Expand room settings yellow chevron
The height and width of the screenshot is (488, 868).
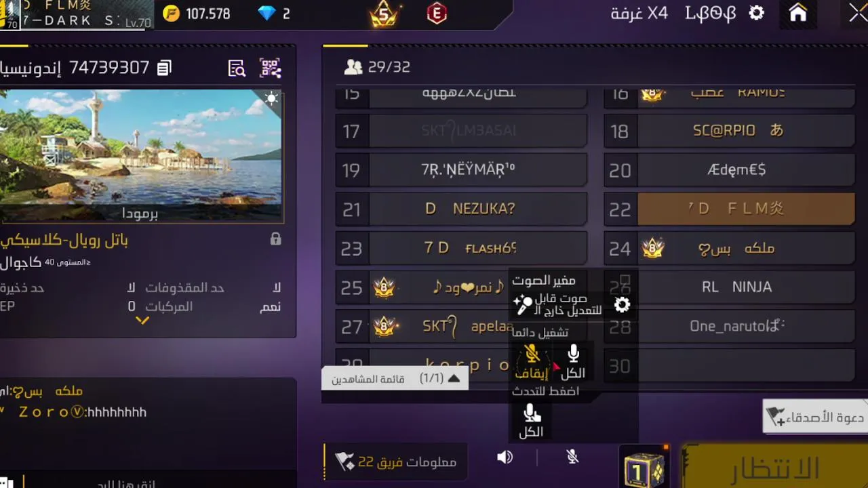pyautogui.click(x=142, y=321)
